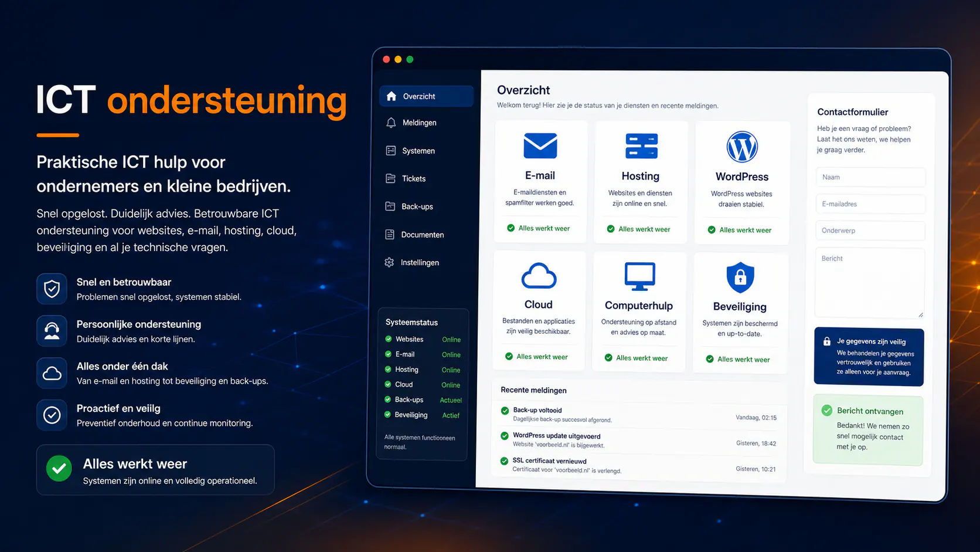Click the cloud icon beside Alles onder één dak
The image size is (980, 552).
pyautogui.click(x=52, y=373)
